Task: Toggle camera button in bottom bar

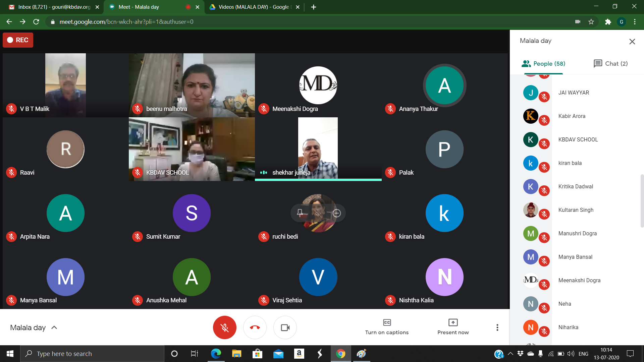Action: [285, 327]
